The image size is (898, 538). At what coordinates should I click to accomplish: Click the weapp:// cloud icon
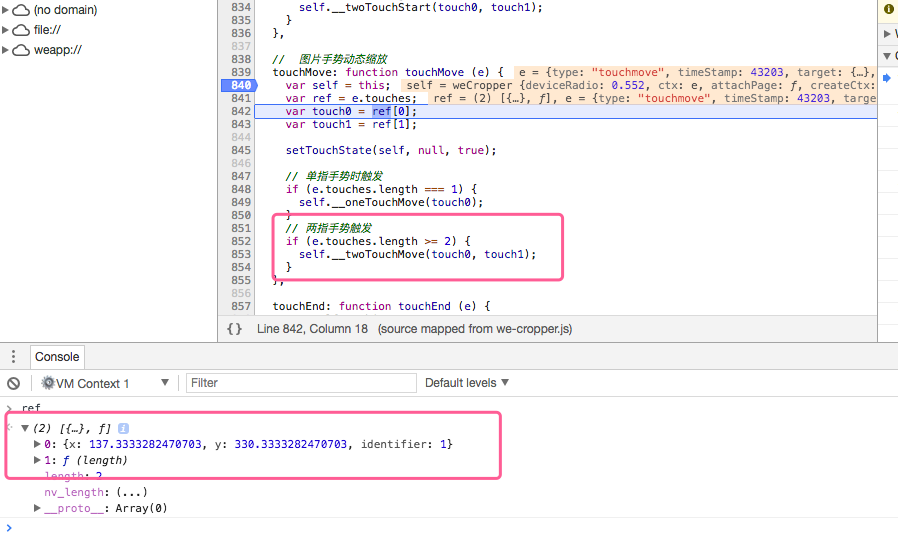[21, 50]
